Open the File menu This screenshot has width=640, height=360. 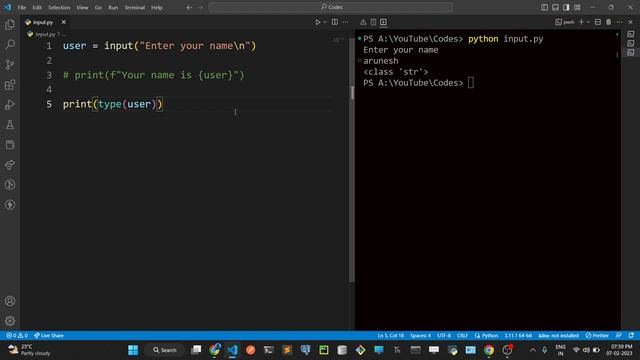click(22, 7)
